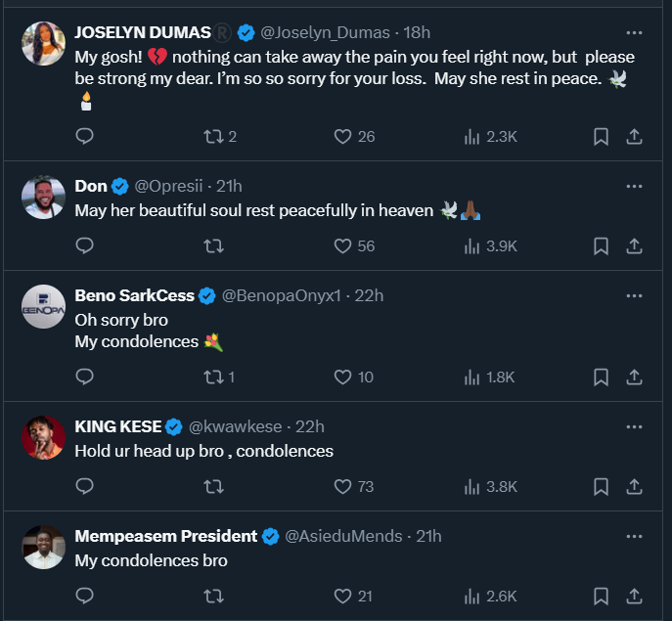Screen dimensions: 672x621
Task: Open Joselyn Dumas's profile picture
Action: (x=43, y=43)
